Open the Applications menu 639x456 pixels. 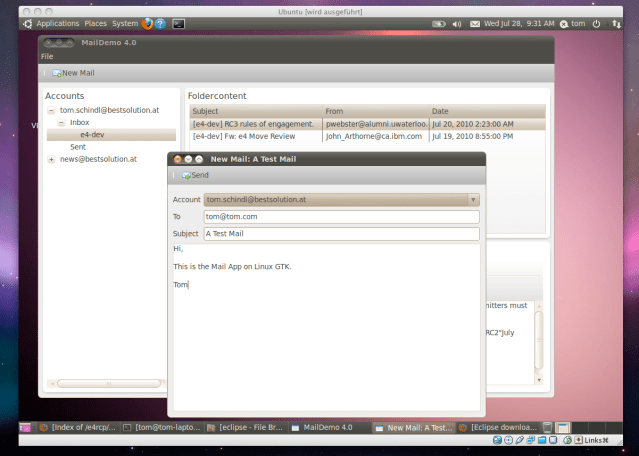click(x=58, y=23)
